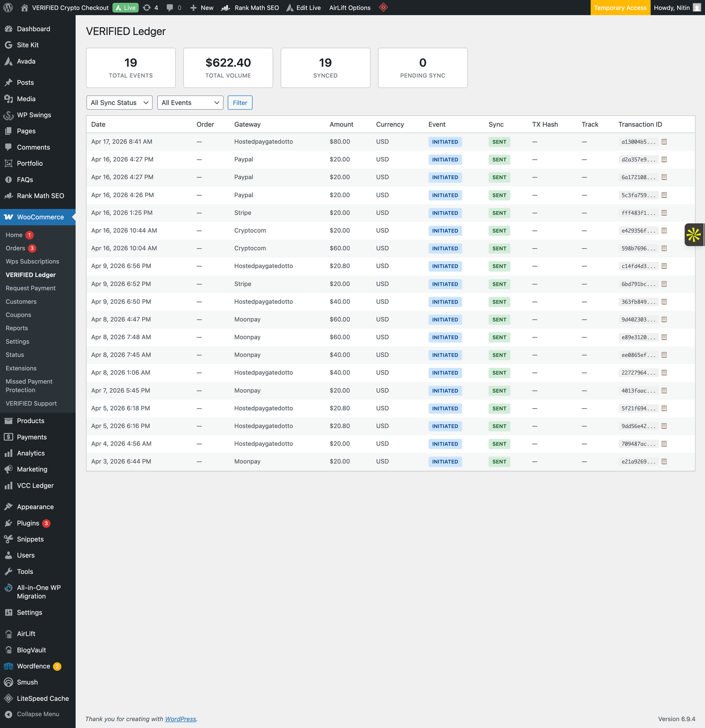Click the Wordfence shield icon

pos(8,666)
